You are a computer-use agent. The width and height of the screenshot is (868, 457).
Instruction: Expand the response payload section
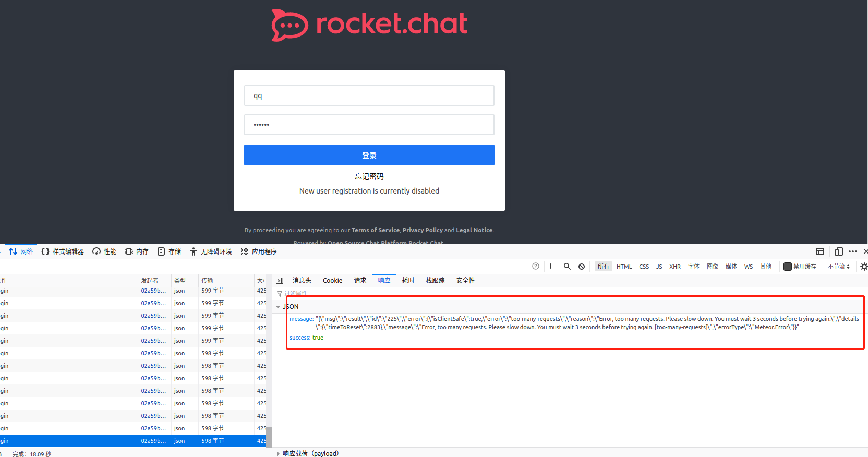click(x=278, y=454)
